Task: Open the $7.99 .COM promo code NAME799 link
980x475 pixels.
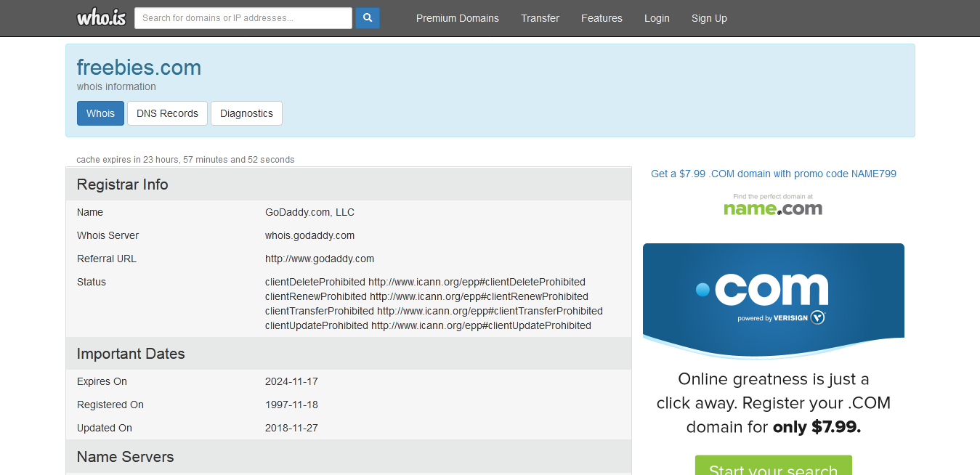Action: (774, 174)
